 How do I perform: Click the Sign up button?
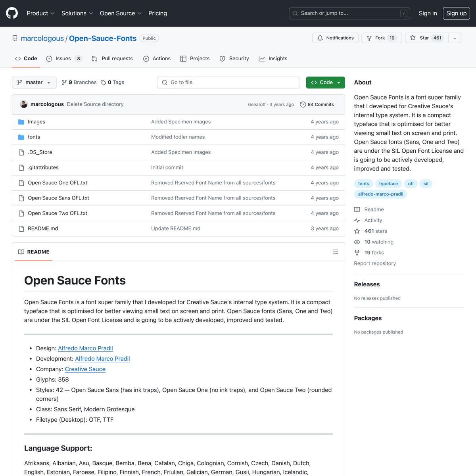[456, 13]
